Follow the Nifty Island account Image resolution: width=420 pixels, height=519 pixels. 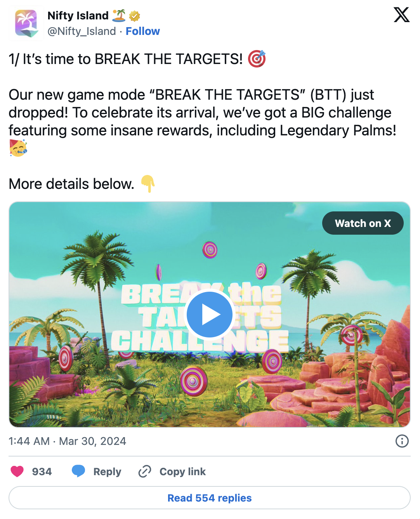pos(142,31)
